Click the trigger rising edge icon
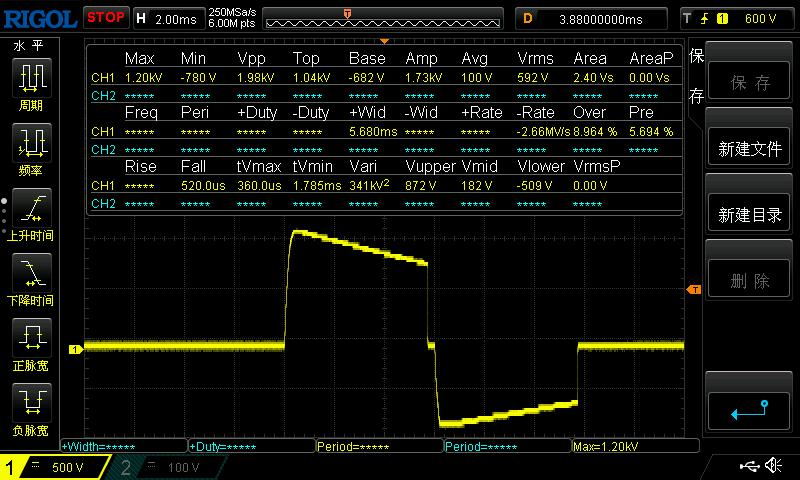Image resolution: width=800 pixels, height=480 pixels. (705, 19)
